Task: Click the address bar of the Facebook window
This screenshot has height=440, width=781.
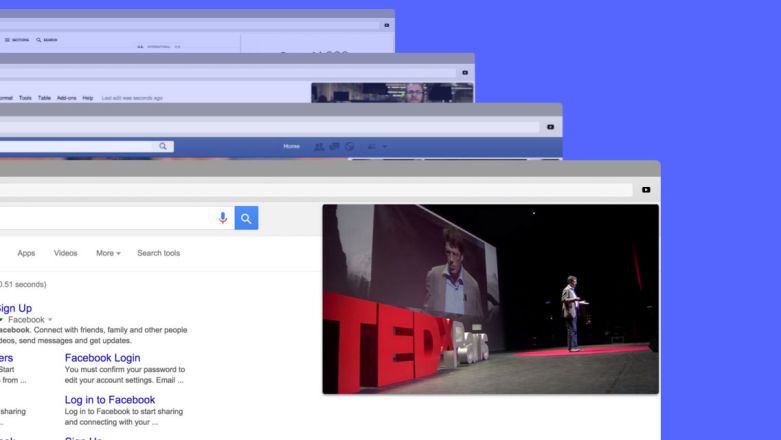Action: [x=269, y=127]
